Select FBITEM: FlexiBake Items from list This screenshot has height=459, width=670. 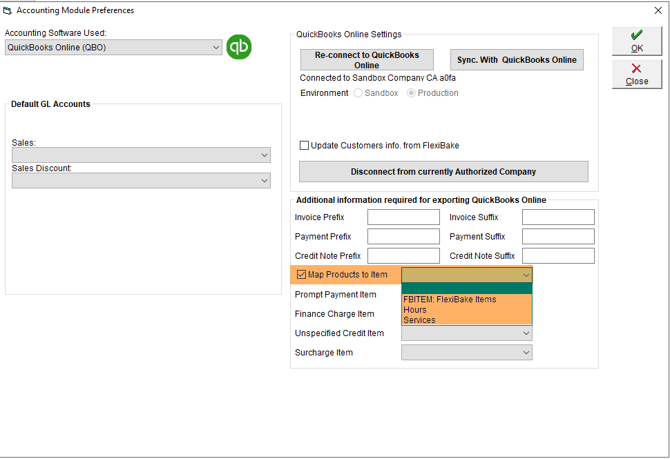(x=467, y=300)
